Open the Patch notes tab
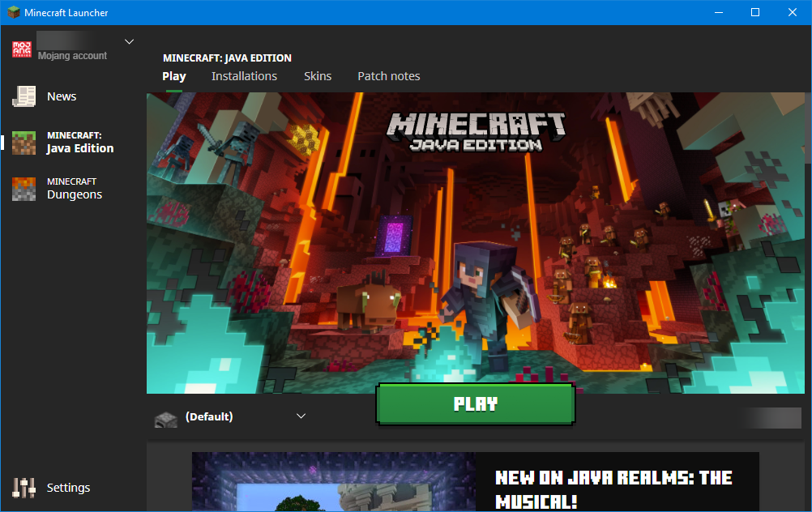Viewport: 812px width, 512px height. point(388,76)
